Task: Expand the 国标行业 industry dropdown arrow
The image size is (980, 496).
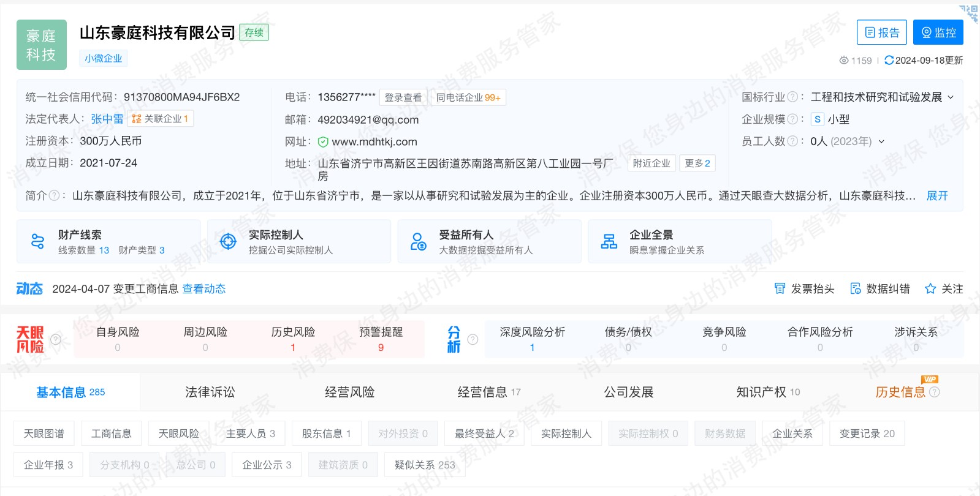Action: 951,97
